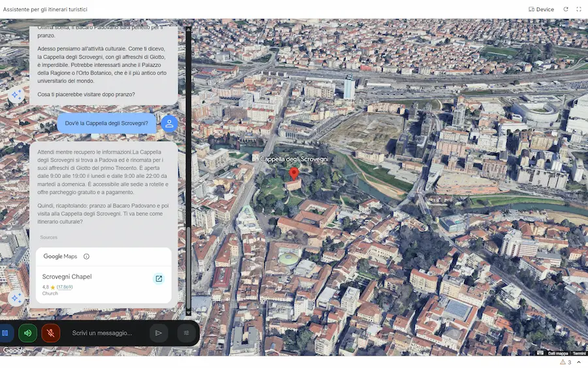
Task: Click the assistant sparkle icon near the sources card
Action: tap(16, 298)
